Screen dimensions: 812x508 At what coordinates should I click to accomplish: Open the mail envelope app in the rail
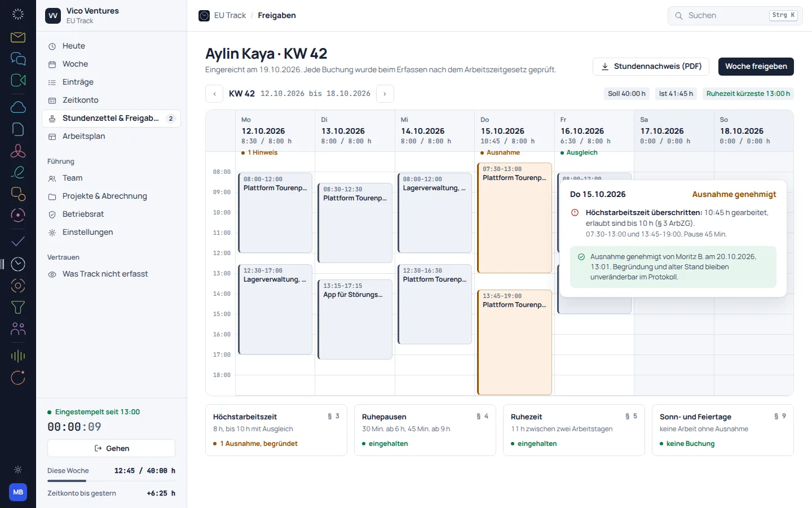coord(18,37)
